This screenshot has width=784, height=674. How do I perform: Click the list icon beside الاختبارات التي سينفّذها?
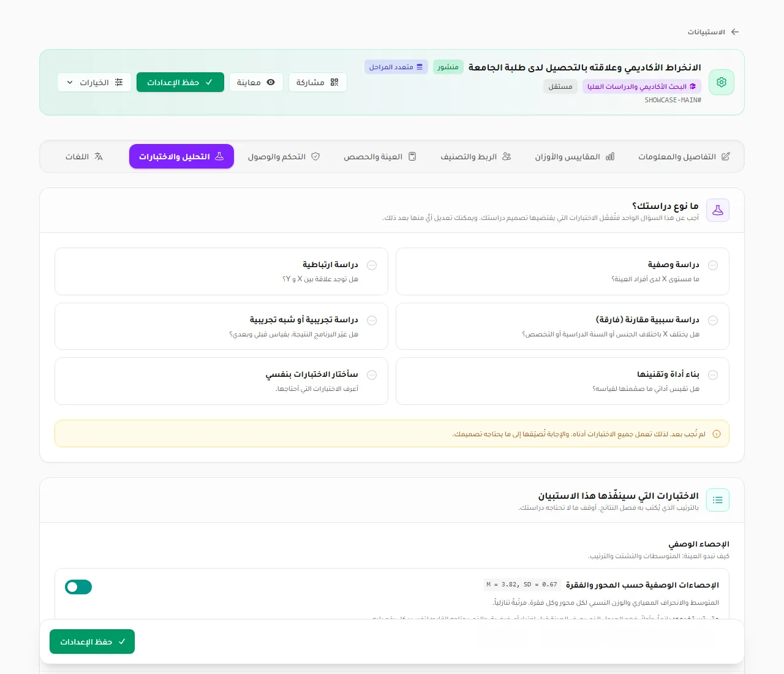coord(718,500)
